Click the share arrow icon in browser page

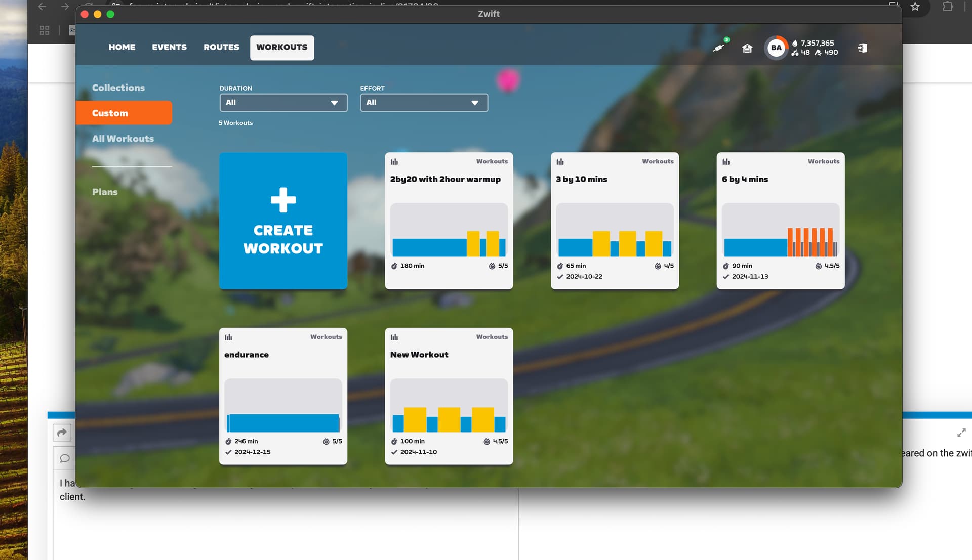(x=62, y=433)
